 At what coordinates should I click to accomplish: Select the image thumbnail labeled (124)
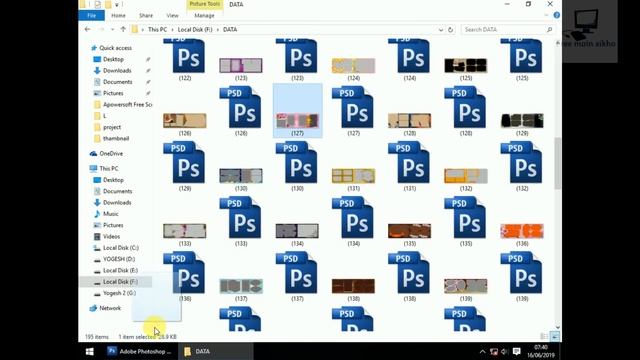coord(353,65)
